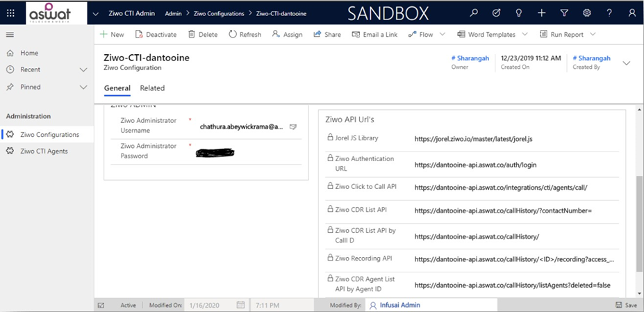Image resolution: width=644 pixels, height=312 pixels.
Task: Click the lock icon beside Jorel JS Library
Action: (x=329, y=138)
